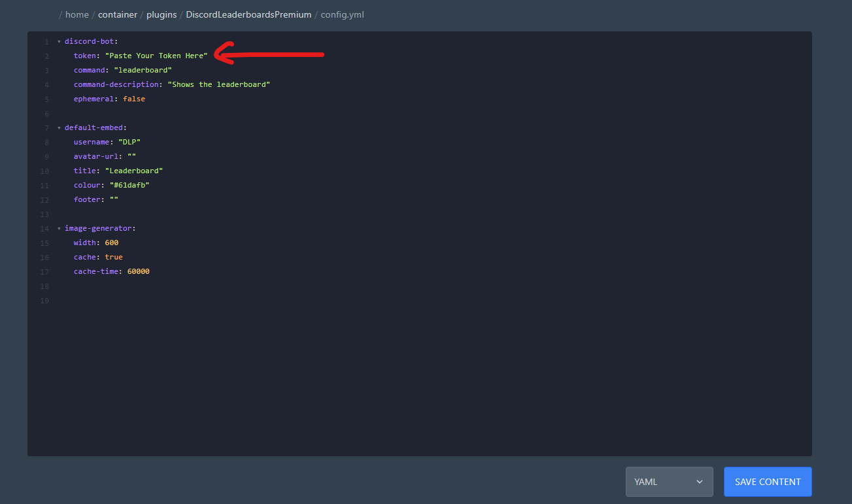The image size is (852, 504).
Task: Collapse the image-generator section fold arrow
Action: pyautogui.click(x=59, y=229)
